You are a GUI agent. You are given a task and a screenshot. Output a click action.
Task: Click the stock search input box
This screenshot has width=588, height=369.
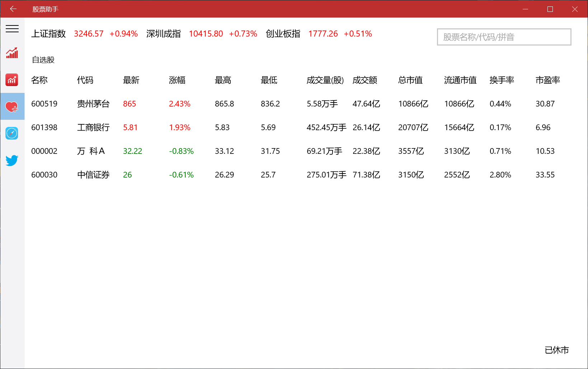[x=504, y=37]
